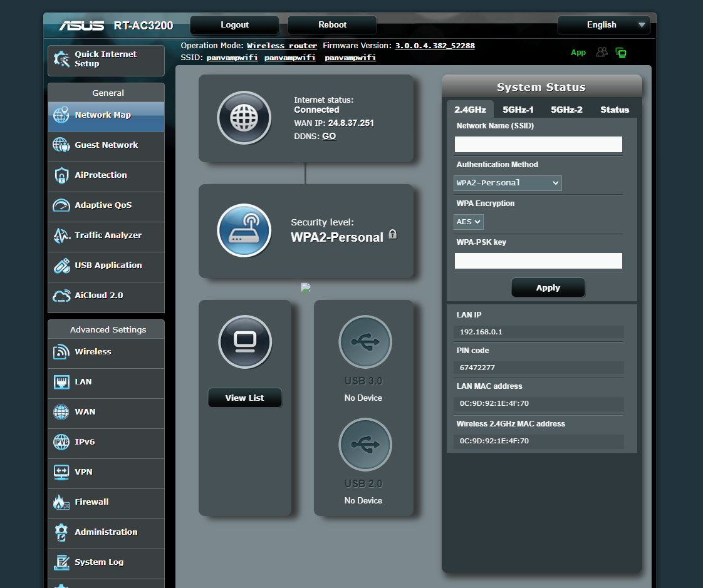This screenshot has width=703, height=588.
Task: Click the DDNS GO link
Action: 329,136
